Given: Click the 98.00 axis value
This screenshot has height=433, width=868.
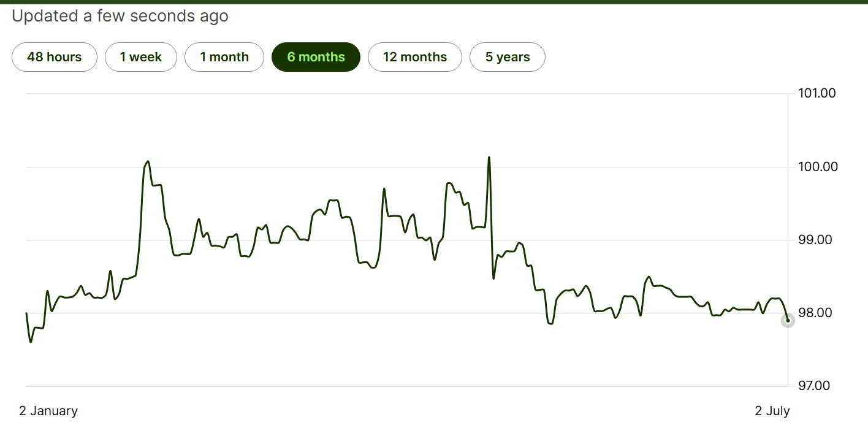Looking at the screenshot, I should pos(815,313).
